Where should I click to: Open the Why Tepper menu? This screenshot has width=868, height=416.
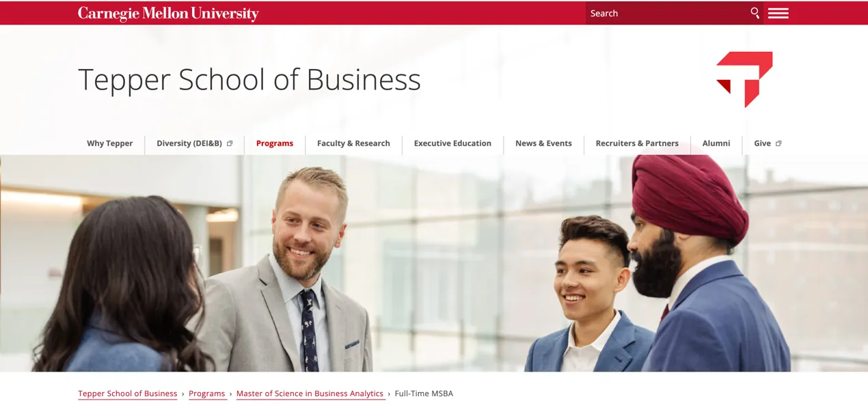[109, 143]
